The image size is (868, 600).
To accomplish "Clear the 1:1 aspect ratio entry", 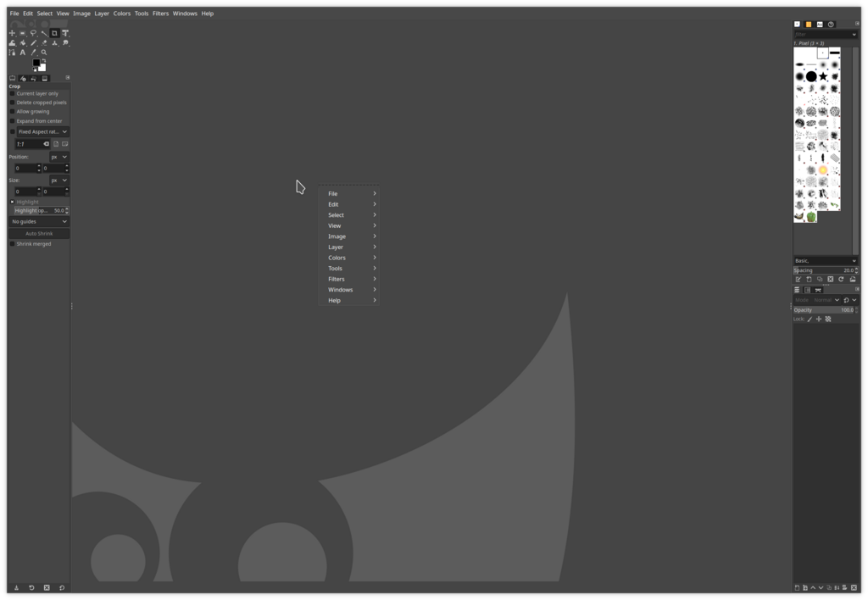I will [x=46, y=144].
